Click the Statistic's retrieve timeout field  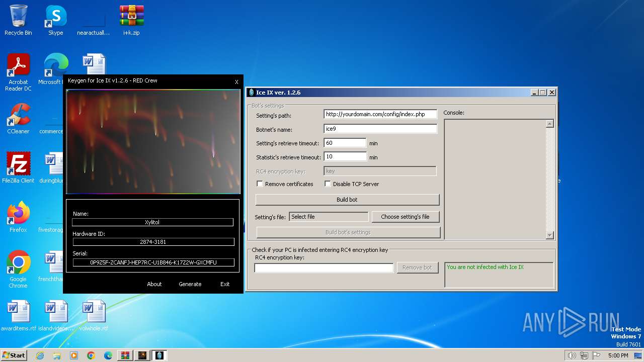tap(345, 157)
